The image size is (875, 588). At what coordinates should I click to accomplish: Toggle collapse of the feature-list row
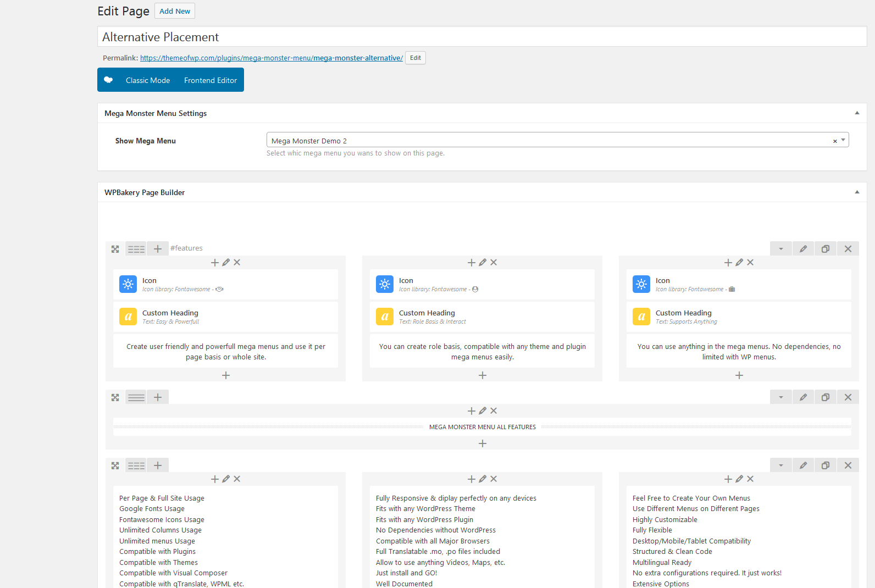coord(780,465)
